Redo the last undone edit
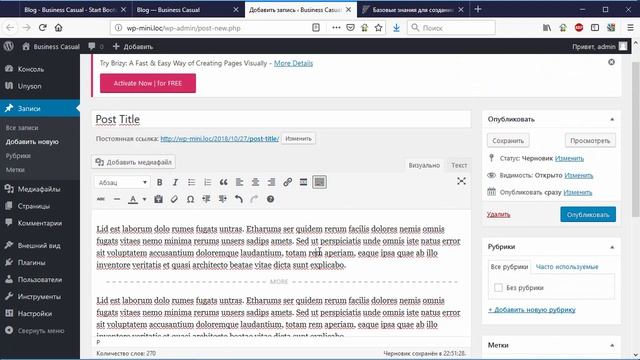Screen dimensions: 640x360 [254, 199]
